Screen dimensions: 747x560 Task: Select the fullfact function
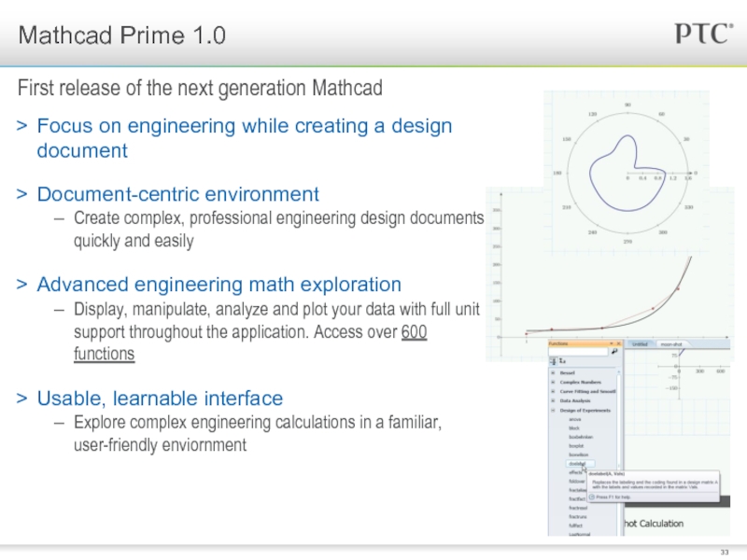[575, 525]
